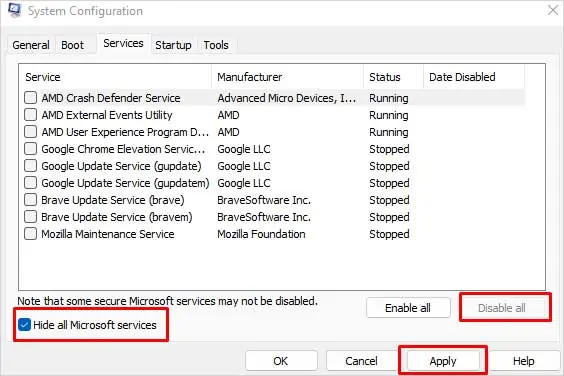Check Google Update Service (gupdate) box

coord(31,166)
